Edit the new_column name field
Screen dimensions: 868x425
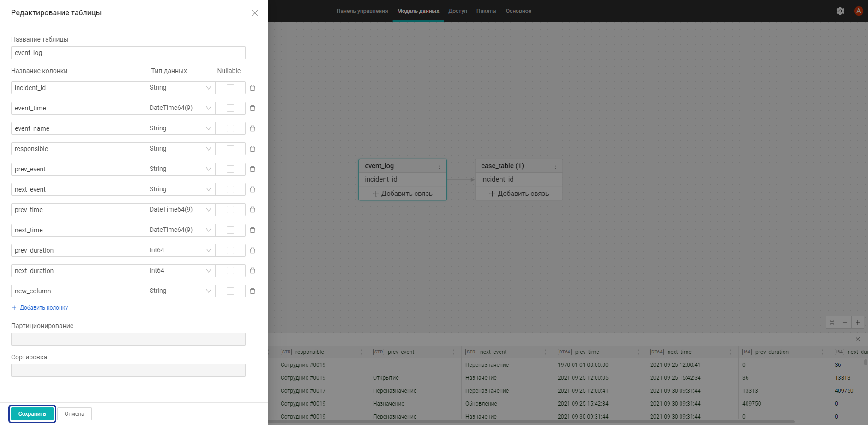point(78,291)
